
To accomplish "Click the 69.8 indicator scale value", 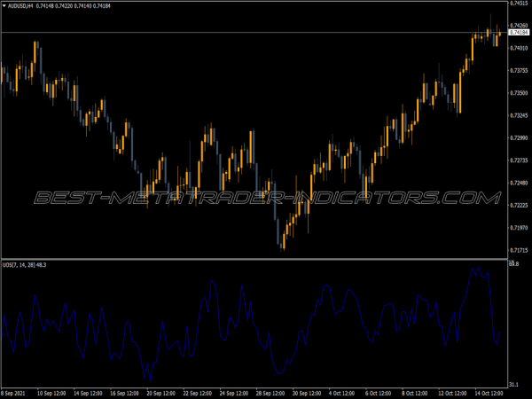I will click(515, 264).
